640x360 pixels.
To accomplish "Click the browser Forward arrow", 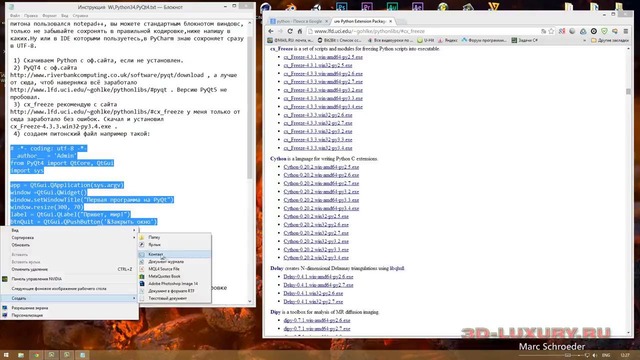I will coord(280,31).
